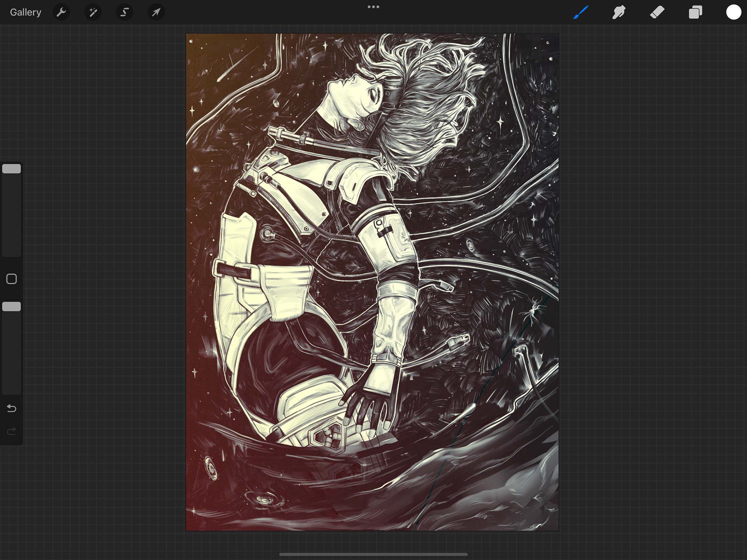Activate the Selection tool
747x560 pixels.
click(x=124, y=12)
